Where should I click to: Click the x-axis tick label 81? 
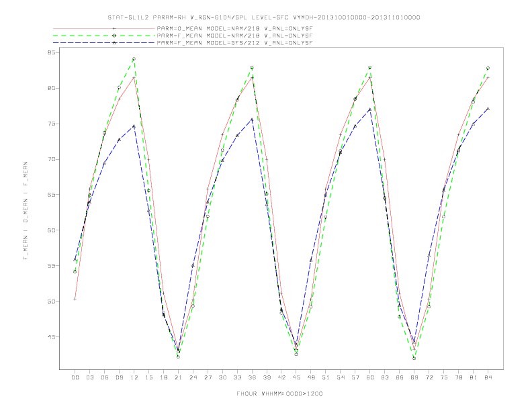click(474, 377)
